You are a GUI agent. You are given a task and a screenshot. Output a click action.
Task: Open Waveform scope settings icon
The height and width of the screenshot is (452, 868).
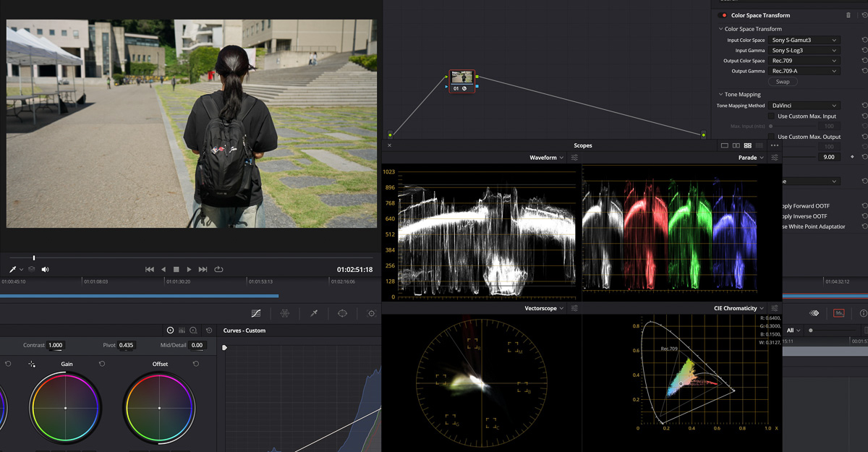pyautogui.click(x=574, y=158)
